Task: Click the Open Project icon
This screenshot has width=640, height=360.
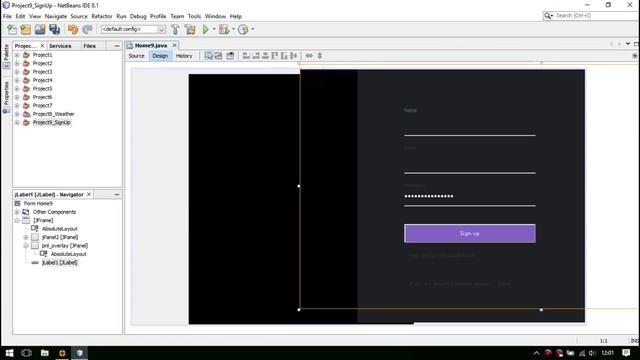Action: click(x=40, y=29)
